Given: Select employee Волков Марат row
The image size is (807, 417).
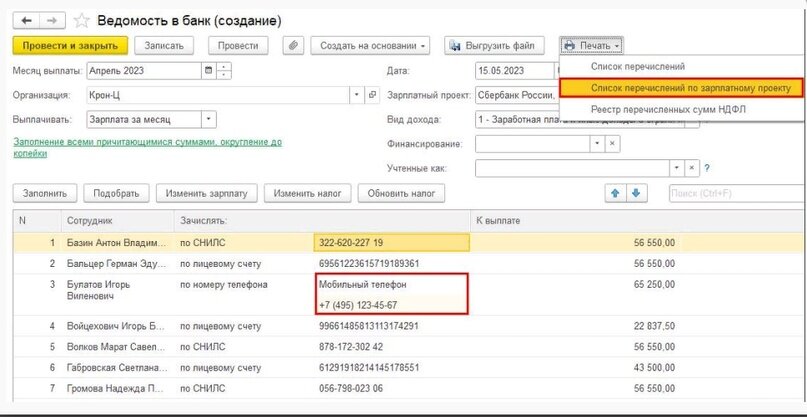Looking at the screenshot, I should [117, 347].
